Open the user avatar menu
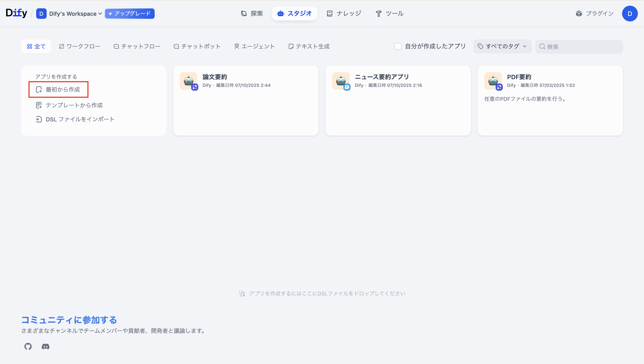This screenshot has width=644, height=364. pos(630,14)
